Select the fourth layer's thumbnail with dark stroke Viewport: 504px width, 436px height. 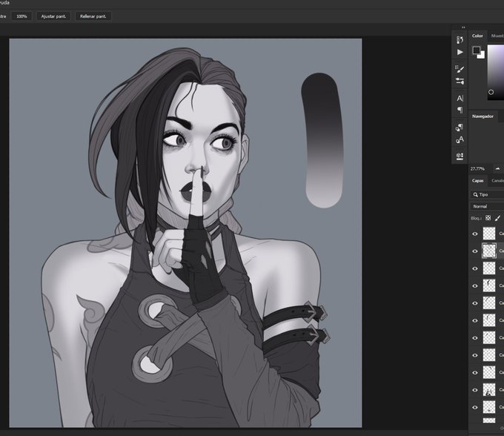(x=489, y=285)
